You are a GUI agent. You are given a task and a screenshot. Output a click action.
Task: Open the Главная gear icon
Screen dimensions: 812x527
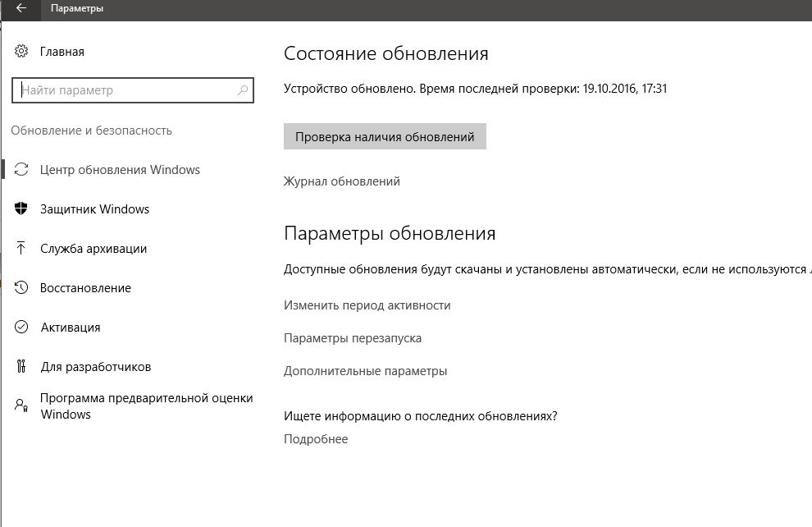point(21,51)
